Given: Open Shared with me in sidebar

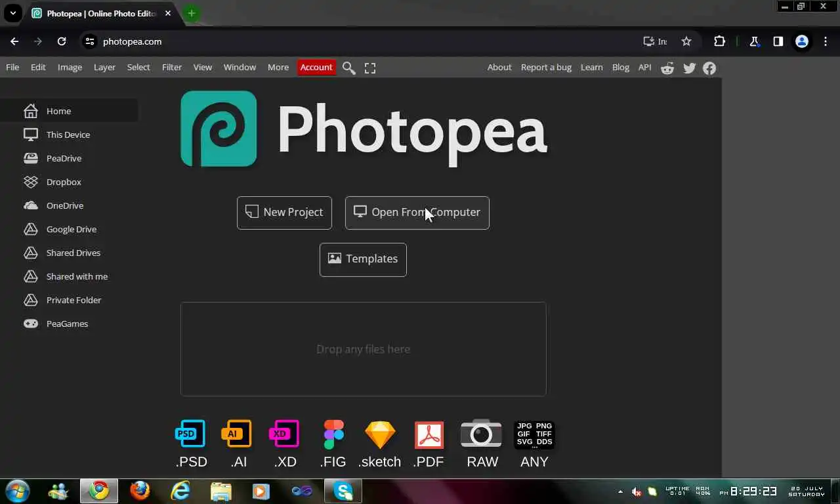Looking at the screenshot, I should [x=69, y=276].
